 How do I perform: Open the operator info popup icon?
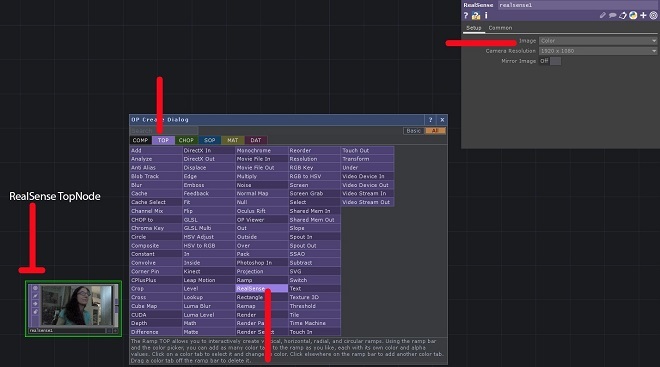486,16
